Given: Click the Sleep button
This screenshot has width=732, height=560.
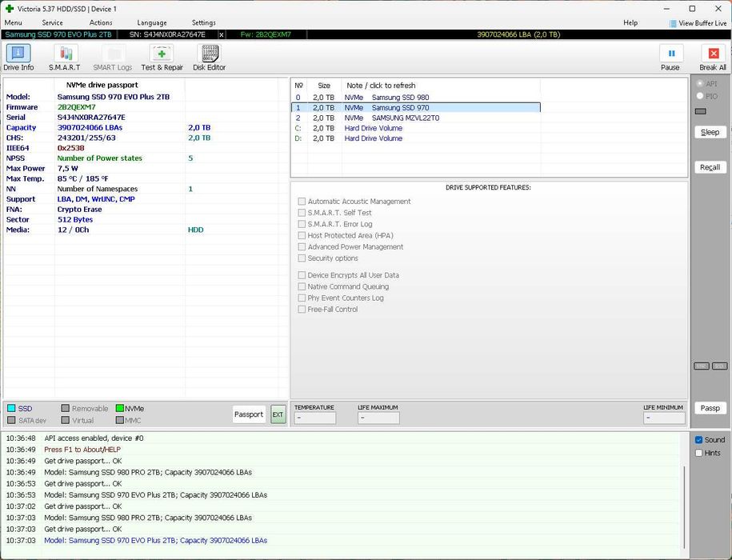Looking at the screenshot, I should point(710,132).
